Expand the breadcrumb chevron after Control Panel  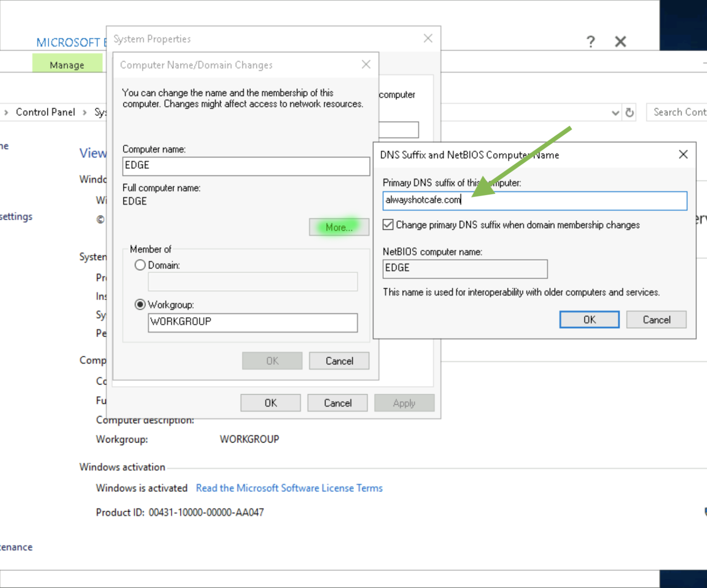(x=84, y=112)
